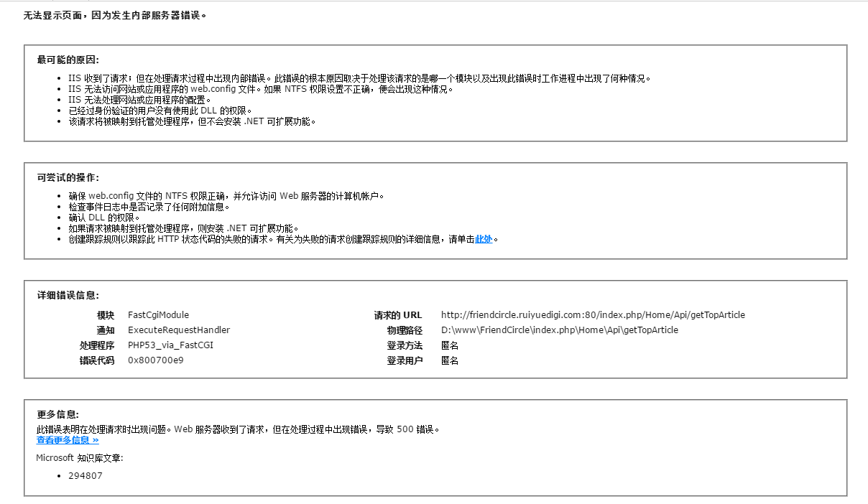Click the 请求的 URL label

click(398, 315)
